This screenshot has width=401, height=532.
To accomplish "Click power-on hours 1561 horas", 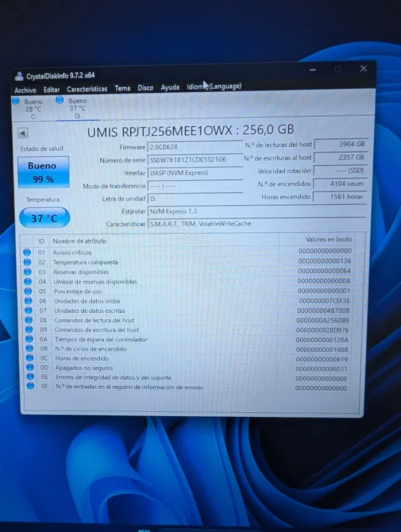I will tap(339, 197).
